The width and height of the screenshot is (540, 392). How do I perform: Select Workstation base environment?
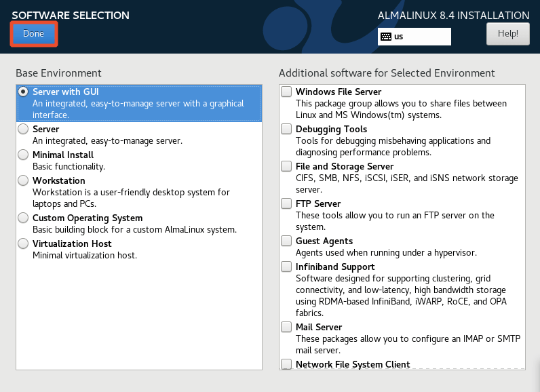pyautogui.click(x=24, y=180)
